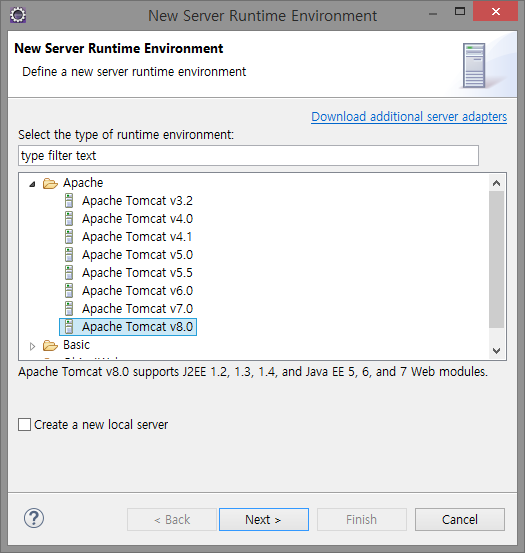Pick Apache Tomcat v6.0 entry
This screenshot has width=525, height=553.
[x=137, y=291]
